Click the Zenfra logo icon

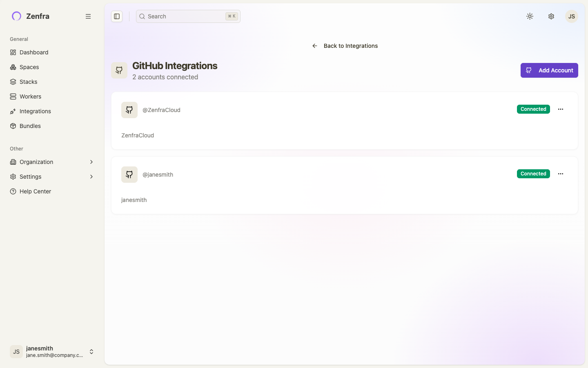tap(16, 16)
